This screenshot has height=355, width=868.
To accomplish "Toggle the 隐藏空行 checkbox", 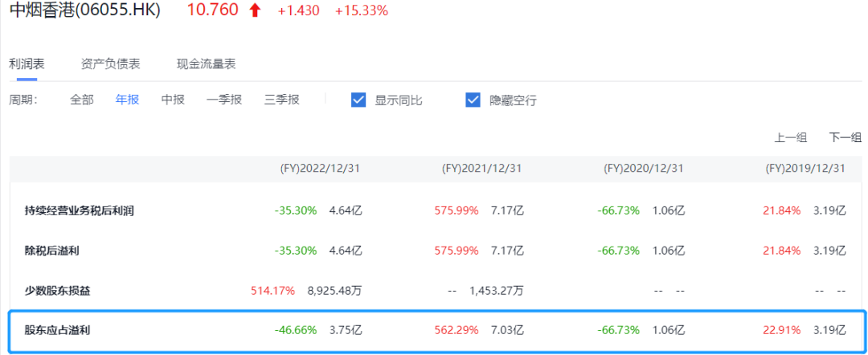I will coord(473,100).
